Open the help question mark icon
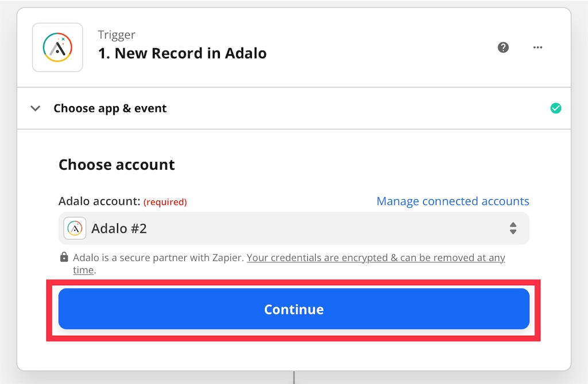 click(x=503, y=48)
